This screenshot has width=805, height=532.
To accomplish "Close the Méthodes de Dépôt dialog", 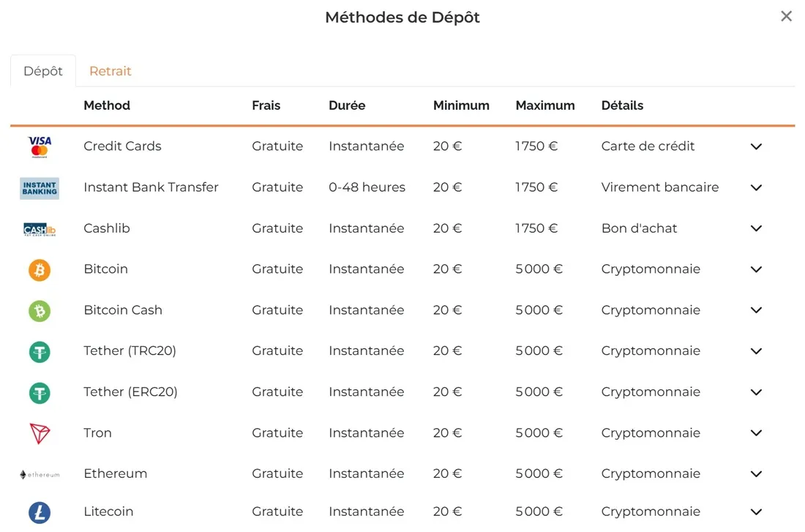I will 786,16.
